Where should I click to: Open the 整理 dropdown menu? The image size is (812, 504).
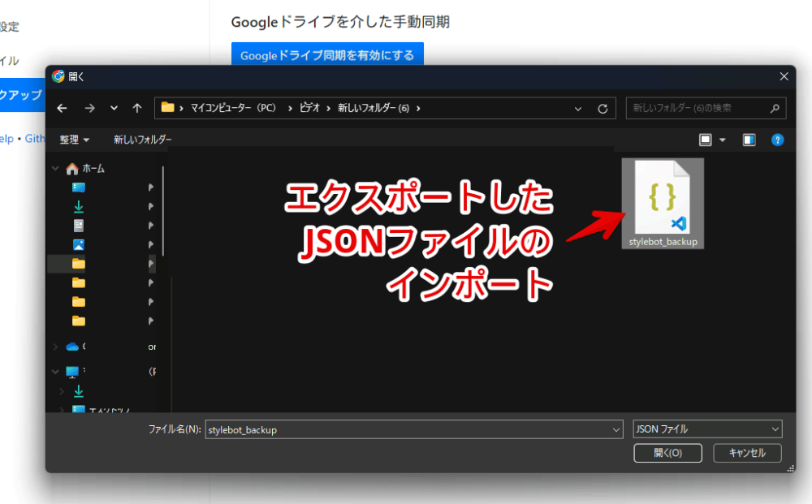(x=73, y=139)
